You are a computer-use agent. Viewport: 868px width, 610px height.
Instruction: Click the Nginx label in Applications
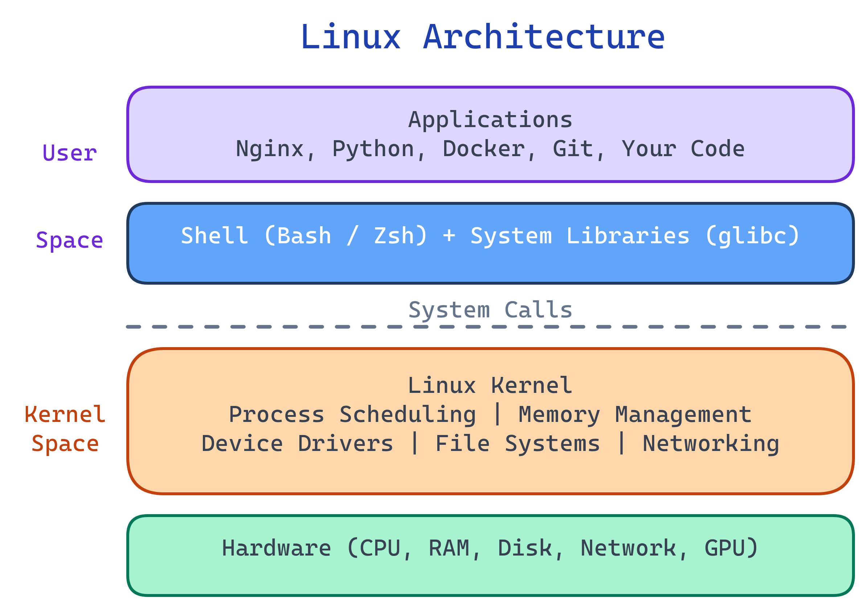click(x=270, y=149)
